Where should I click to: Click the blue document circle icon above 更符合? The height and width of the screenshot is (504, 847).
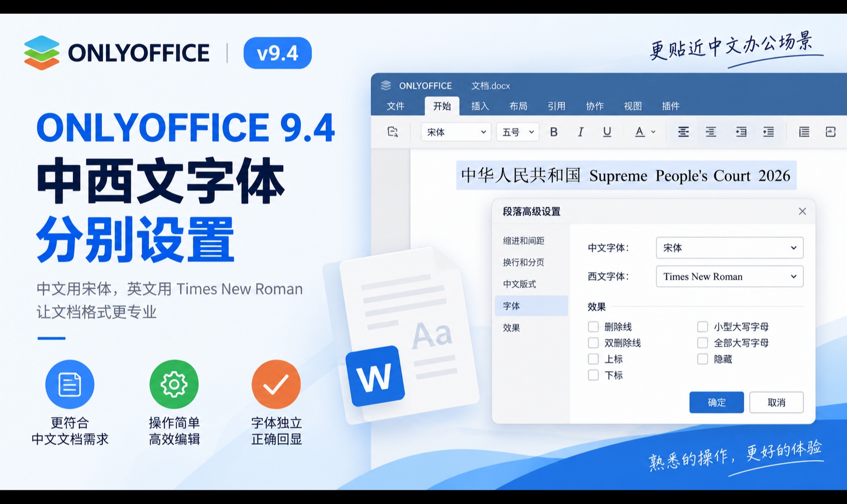point(70,384)
